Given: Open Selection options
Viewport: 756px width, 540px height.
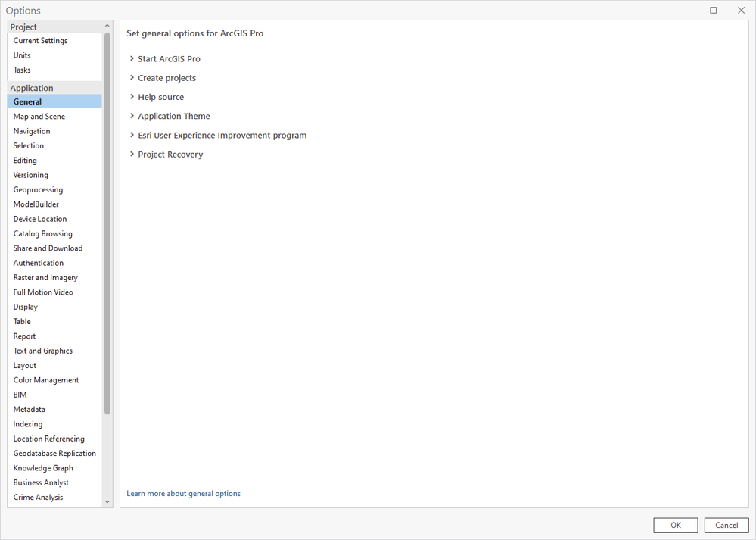Looking at the screenshot, I should [54, 145].
